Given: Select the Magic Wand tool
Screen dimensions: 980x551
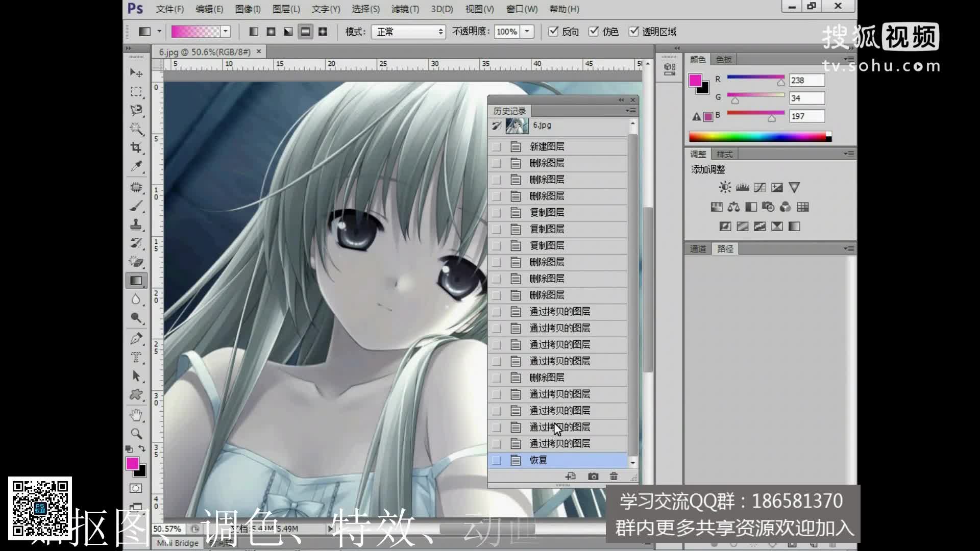Looking at the screenshot, I should click(136, 129).
